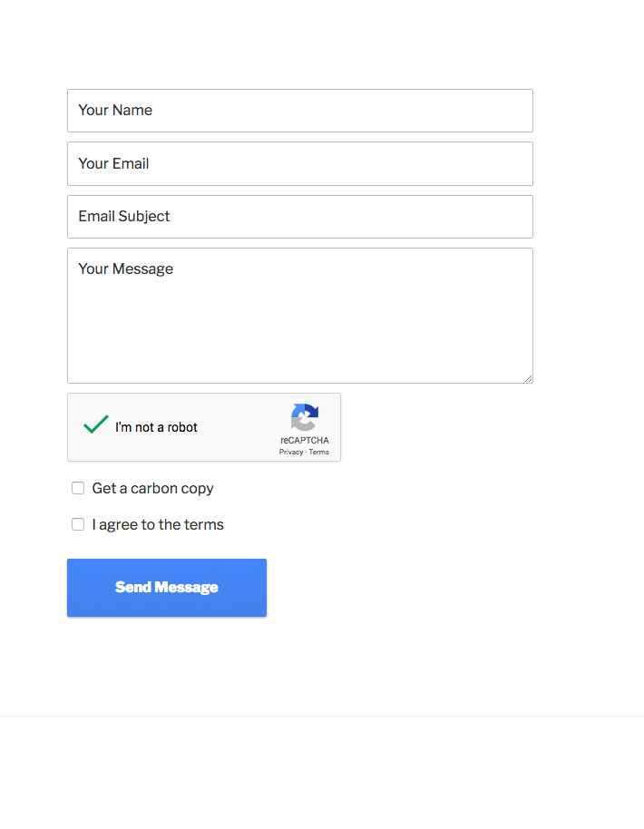Screen dimensions: 644x829
Task: Click the "Your Message" placeholder text
Action: (x=125, y=269)
